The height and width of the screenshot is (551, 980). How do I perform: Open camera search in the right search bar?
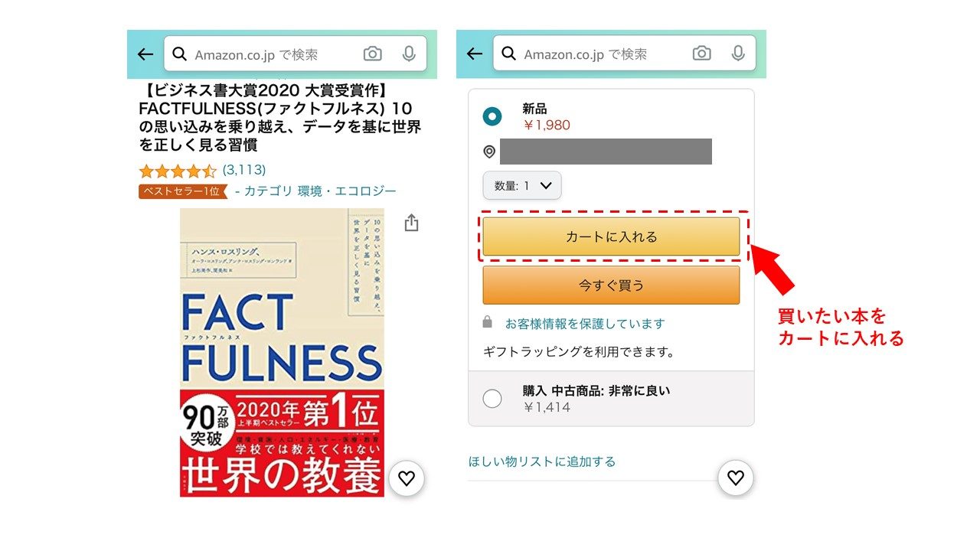(701, 54)
